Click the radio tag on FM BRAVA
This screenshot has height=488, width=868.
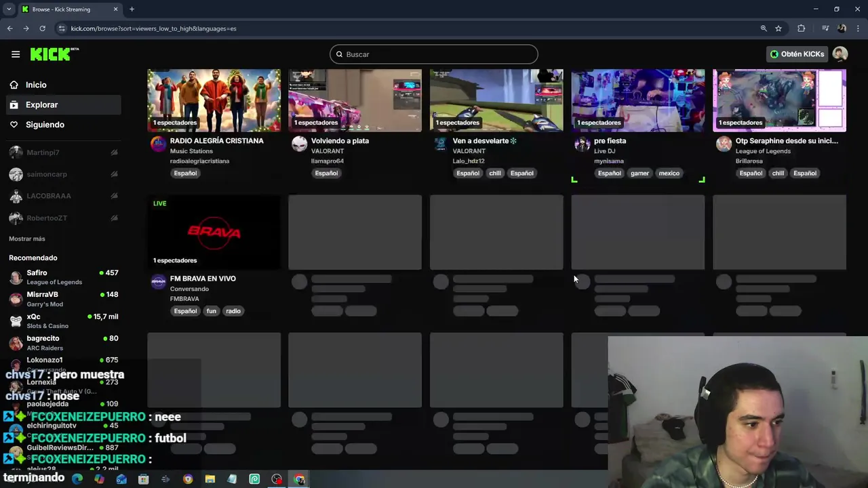click(x=233, y=311)
